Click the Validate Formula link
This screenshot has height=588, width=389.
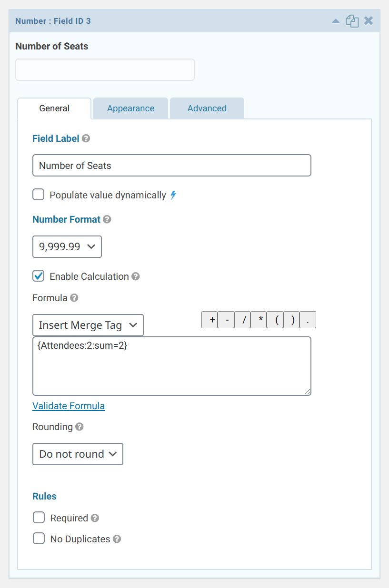point(68,406)
